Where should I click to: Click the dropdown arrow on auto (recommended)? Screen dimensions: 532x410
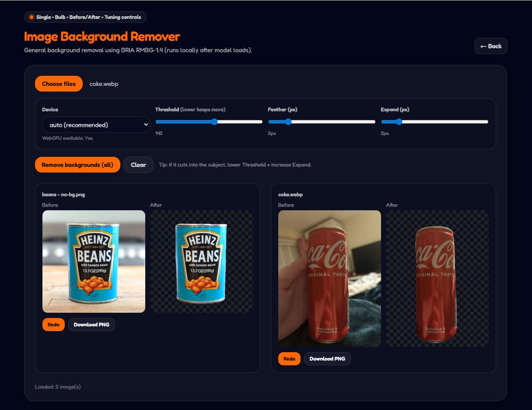[146, 125]
